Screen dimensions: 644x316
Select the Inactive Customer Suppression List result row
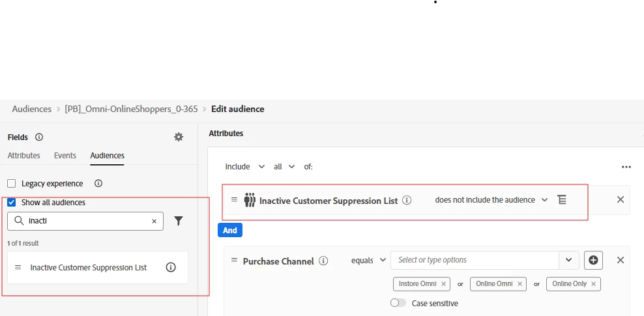click(98, 268)
